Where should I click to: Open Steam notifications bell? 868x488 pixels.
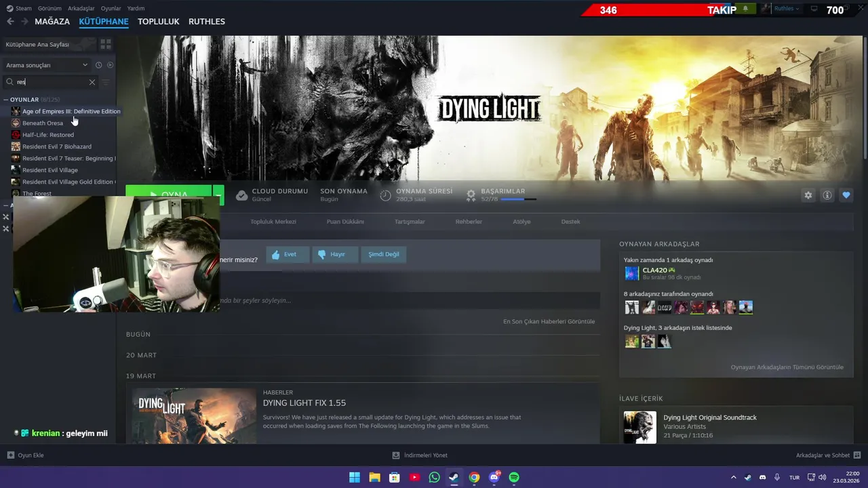tap(746, 9)
